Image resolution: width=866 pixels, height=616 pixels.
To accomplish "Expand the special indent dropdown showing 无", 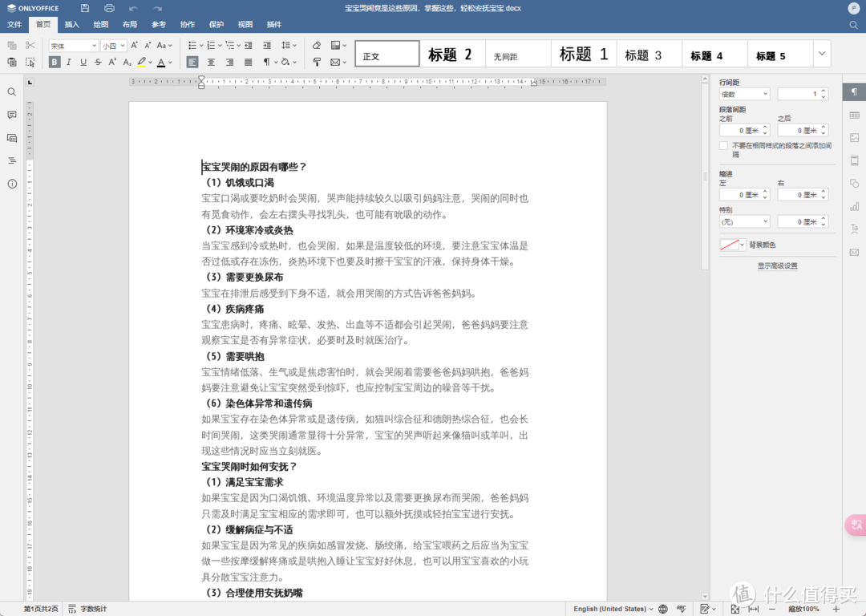I will pos(743,221).
